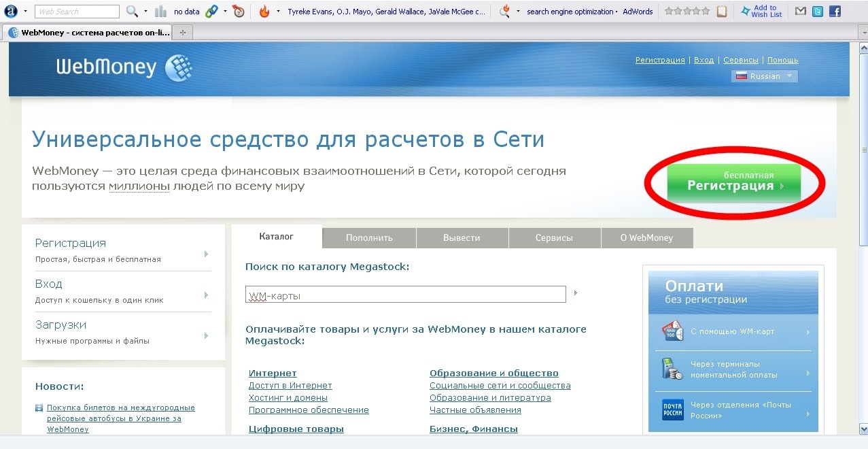Open the Программное обеспечение link
This screenshot has height=449, width=868.
(x=309, y=410)
